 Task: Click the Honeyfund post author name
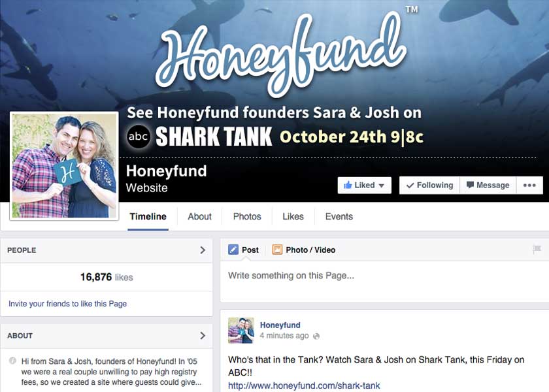click(280, 325)
